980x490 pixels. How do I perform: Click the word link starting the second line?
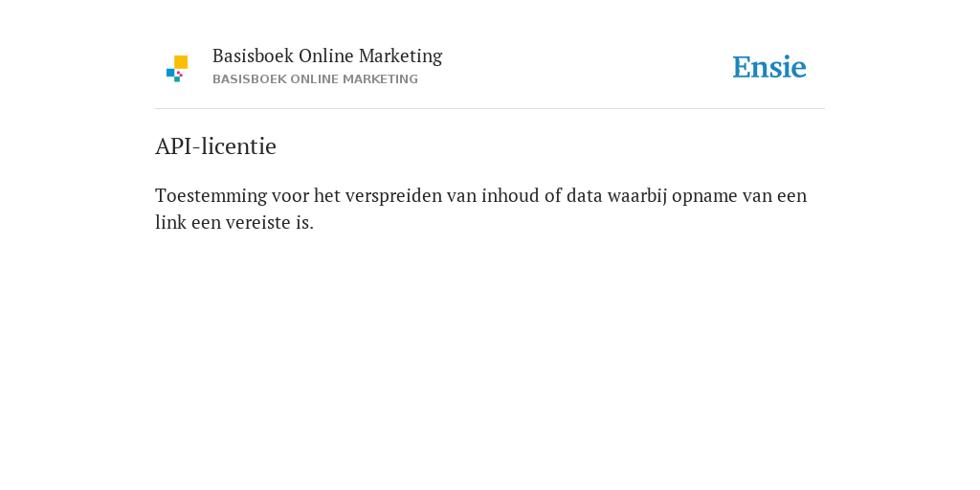(170, 222)
